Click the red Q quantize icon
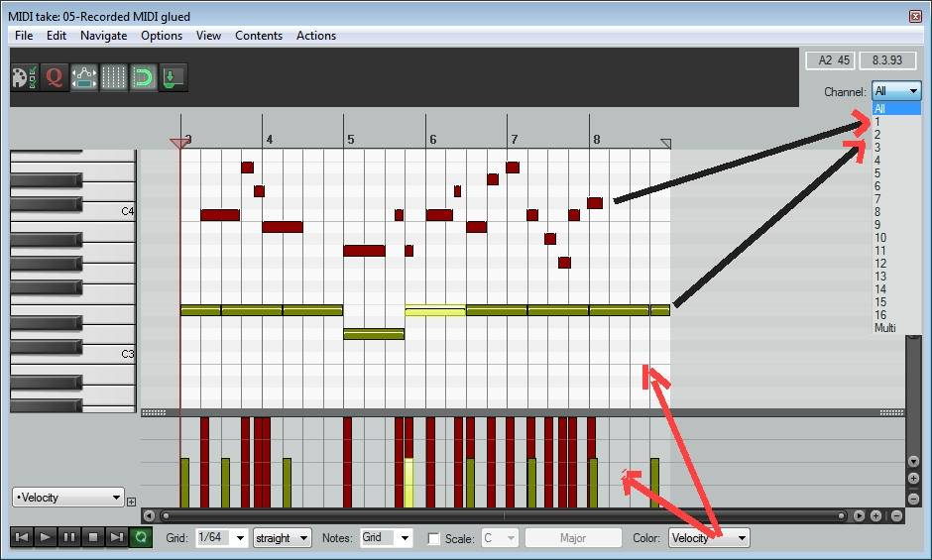Screen dimensions: 932x560 coord(55,77)
